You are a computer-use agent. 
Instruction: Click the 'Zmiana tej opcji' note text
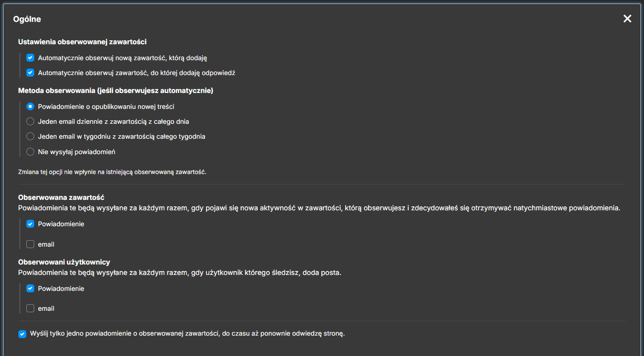(x=112, y=172)
